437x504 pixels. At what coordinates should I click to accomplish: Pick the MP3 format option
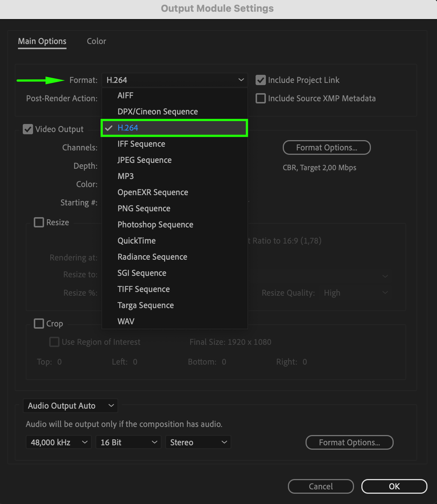click(126, 176)
